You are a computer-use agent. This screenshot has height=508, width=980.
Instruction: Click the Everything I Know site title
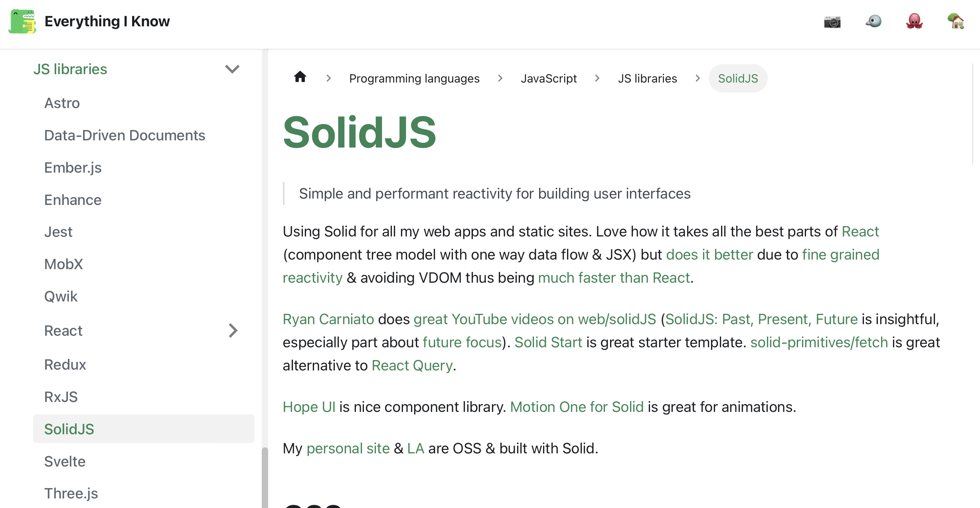click(x=107, y=22)
